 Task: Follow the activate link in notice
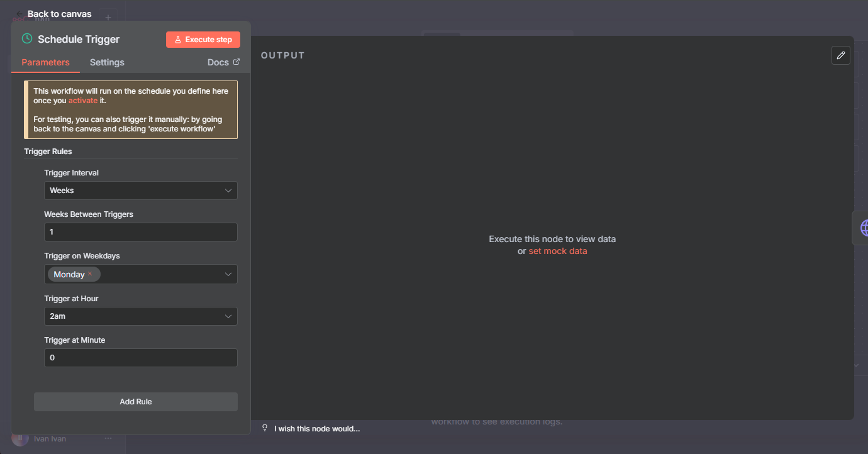click(x=83, y=101)
